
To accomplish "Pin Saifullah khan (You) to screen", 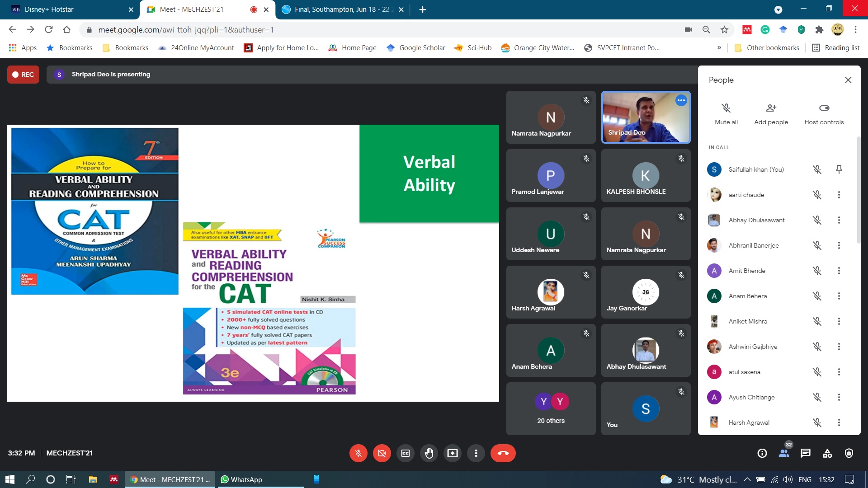I will (x=839, y=169).
